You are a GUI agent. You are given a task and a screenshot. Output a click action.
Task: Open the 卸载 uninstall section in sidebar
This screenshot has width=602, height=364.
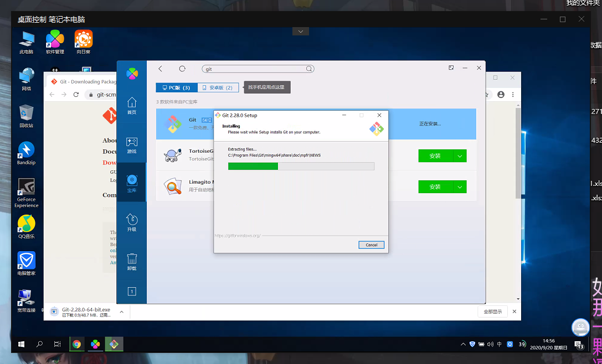click(132, 261)
